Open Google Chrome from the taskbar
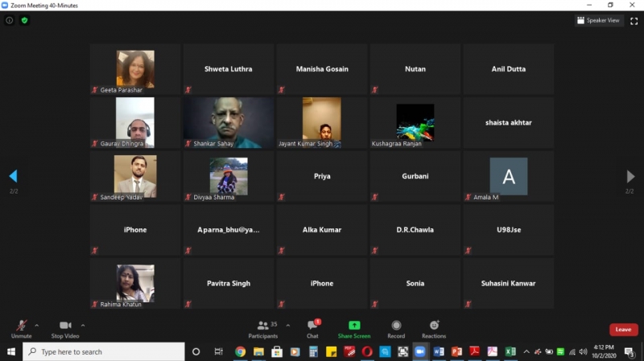The width and height of the screenshot is (644, 361). click(240, 351)
